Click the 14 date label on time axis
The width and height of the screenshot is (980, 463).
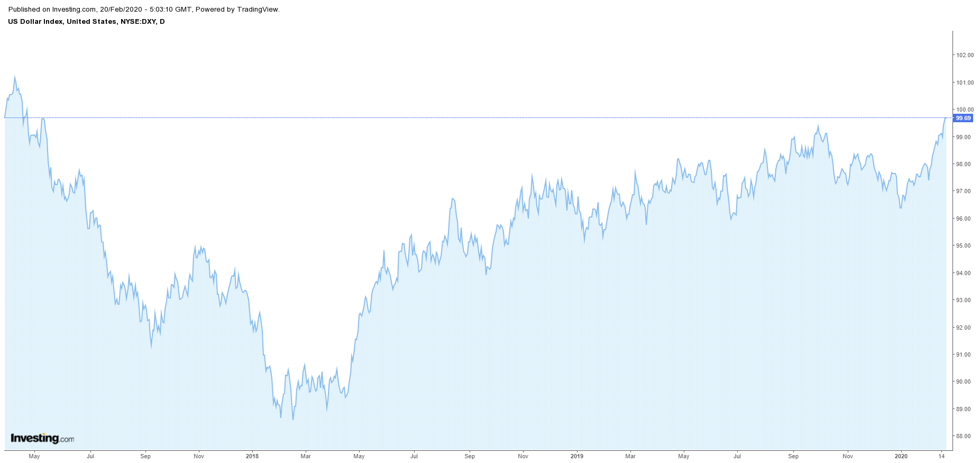click(941, 456)
